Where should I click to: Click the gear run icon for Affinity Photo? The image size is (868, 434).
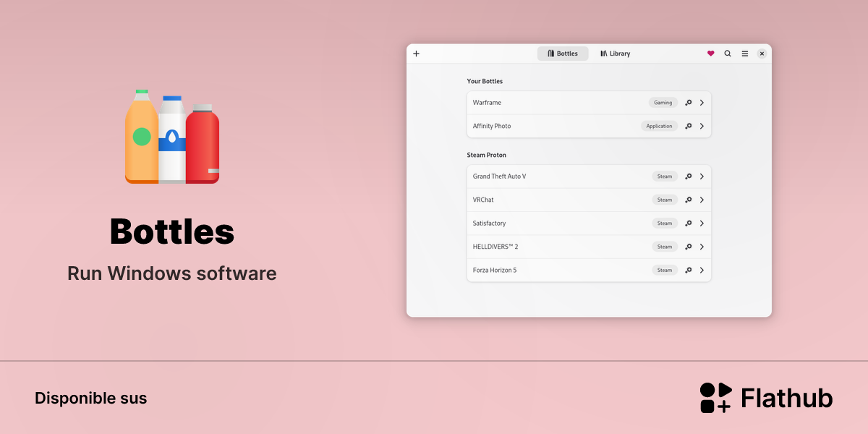pyautogui.click(x=689, y=126)
